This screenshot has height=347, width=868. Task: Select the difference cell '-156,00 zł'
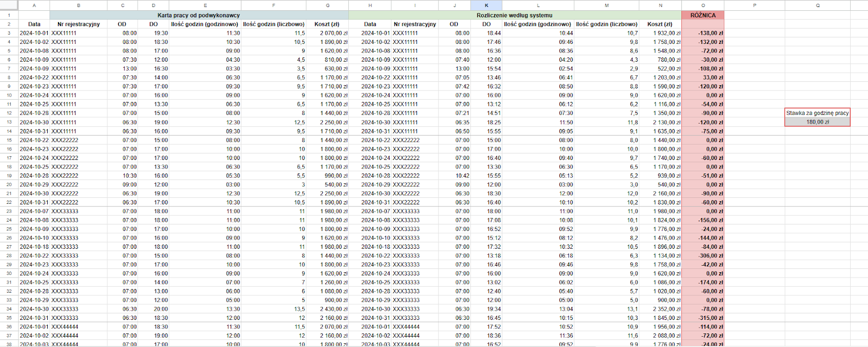703,220
